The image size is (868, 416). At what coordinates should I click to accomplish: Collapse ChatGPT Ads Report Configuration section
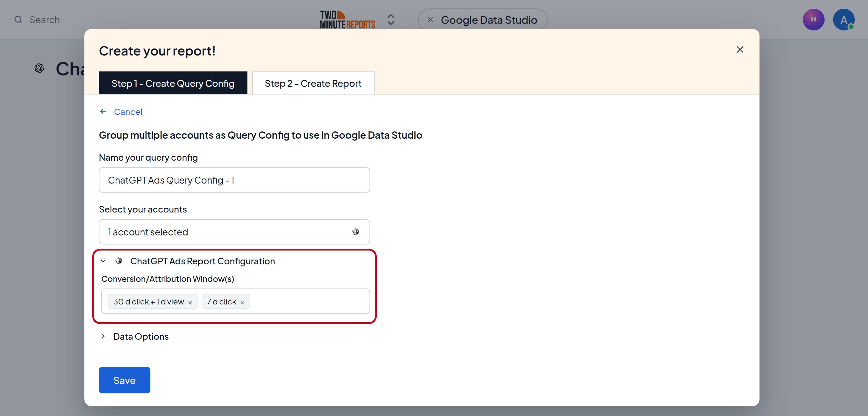click(x=103, y=261)
